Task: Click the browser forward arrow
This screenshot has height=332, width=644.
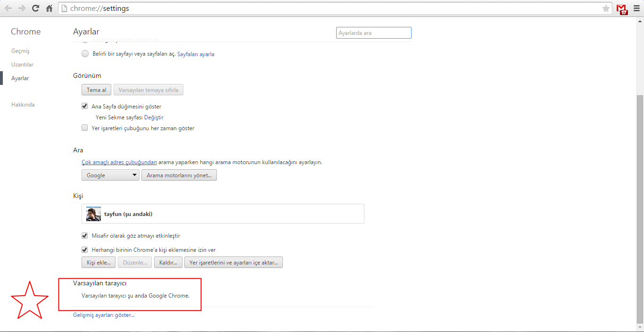Action: (22, 8)
